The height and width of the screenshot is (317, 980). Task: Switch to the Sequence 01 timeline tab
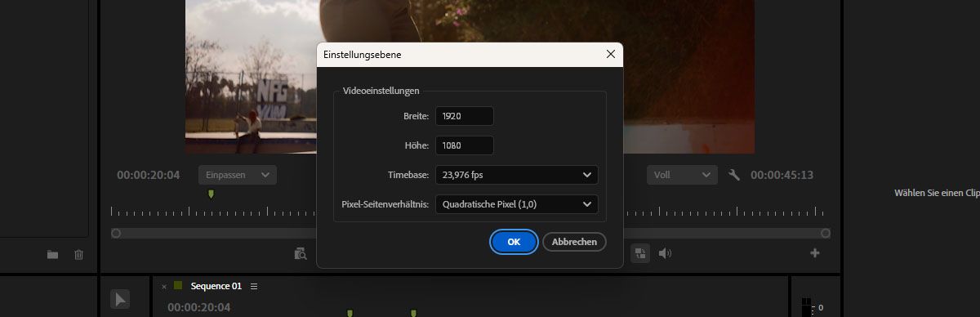(x=216, y=286)
